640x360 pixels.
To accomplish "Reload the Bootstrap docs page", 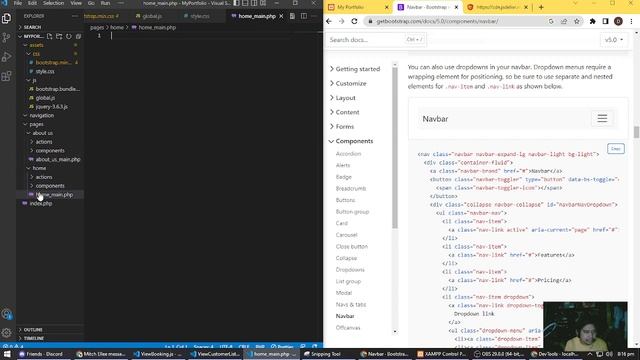I will click(x=354, y=21).
